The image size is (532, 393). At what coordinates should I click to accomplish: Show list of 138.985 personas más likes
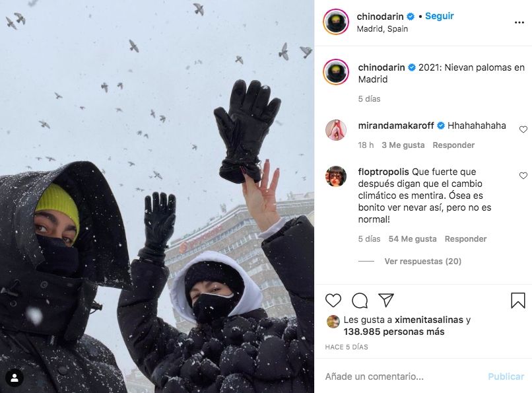[394, 332]
